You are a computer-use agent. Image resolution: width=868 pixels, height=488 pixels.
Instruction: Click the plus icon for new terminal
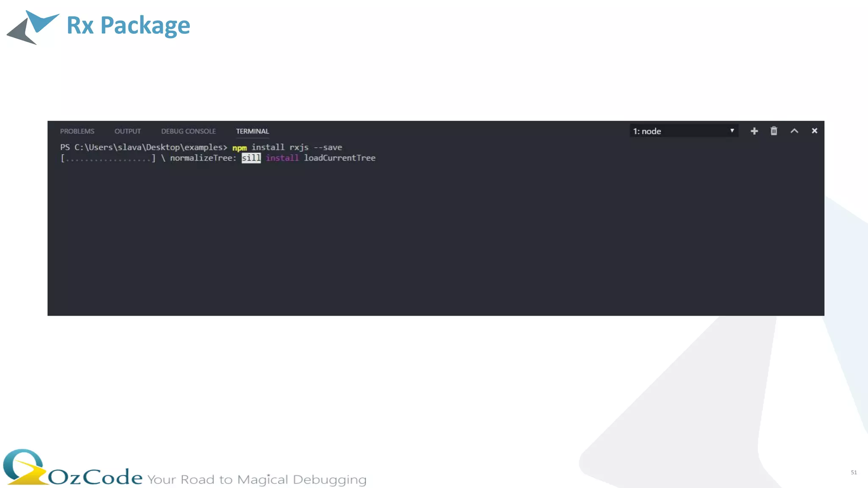[754, 131]
